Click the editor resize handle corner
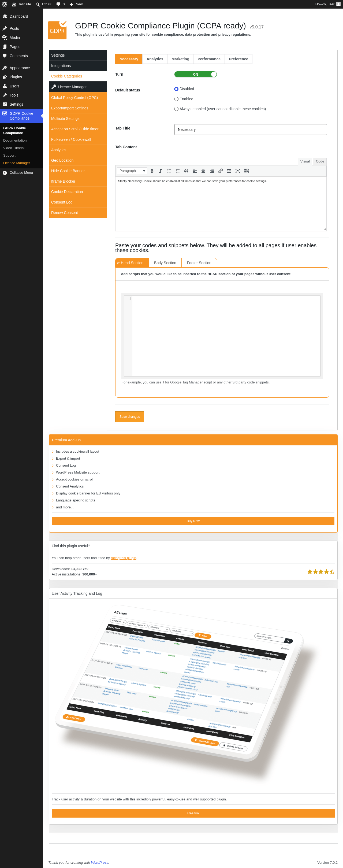Image resolution: width=343 pixels, height=868 pixels. coord(324,229)
